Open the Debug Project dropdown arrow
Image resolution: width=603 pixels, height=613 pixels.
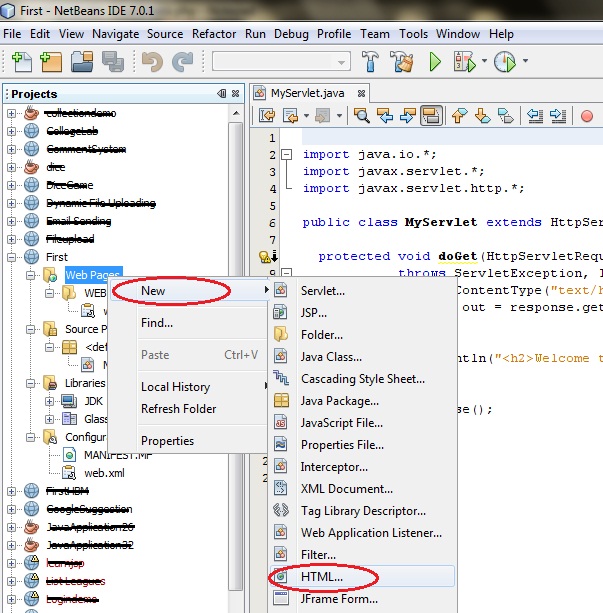484,61
